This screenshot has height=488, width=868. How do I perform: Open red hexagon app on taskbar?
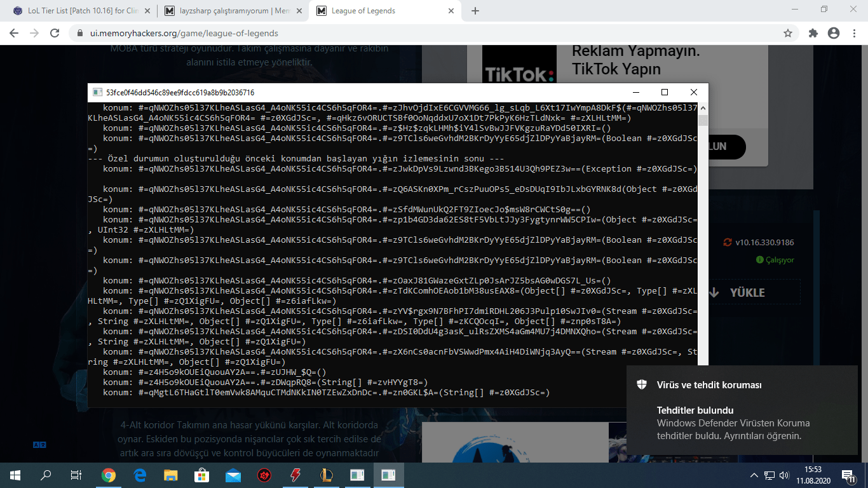pyautogui.click(x=264, y=475)
